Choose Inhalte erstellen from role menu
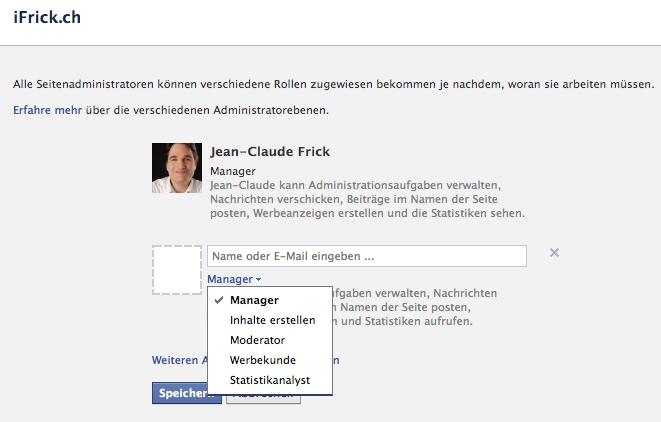 [x=272, y=320]
